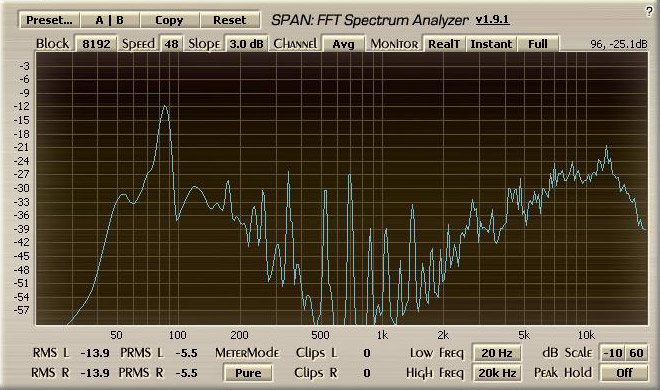This screenshot has width=660, height=390.
Task: Click the -57 dB axis label
Action: click(22, 310)
